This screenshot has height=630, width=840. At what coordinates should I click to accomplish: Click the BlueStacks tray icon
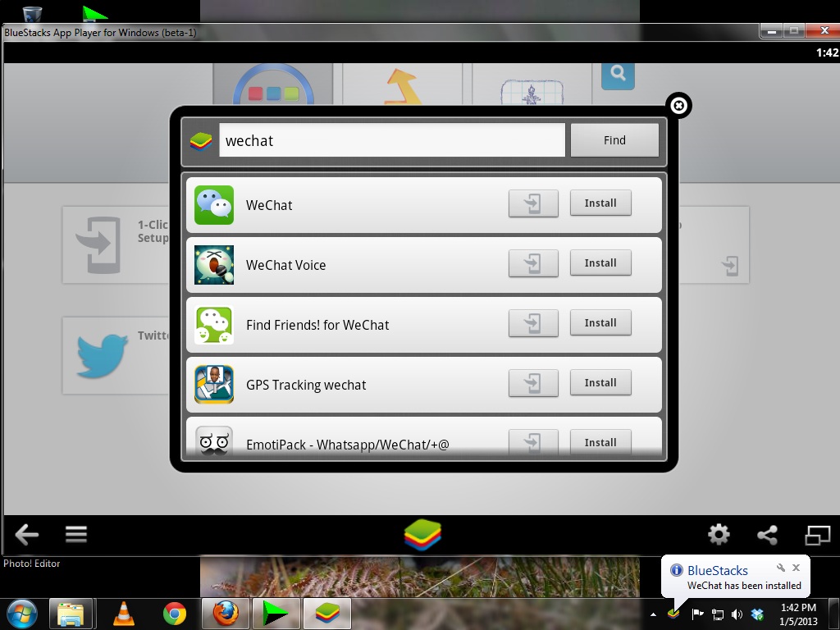point(673,612)
